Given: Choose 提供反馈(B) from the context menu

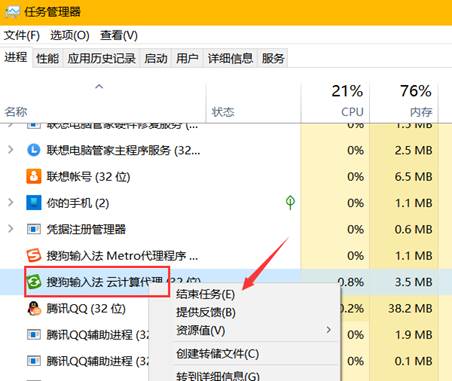Looking at the screenshot, I should pos(206,312).
